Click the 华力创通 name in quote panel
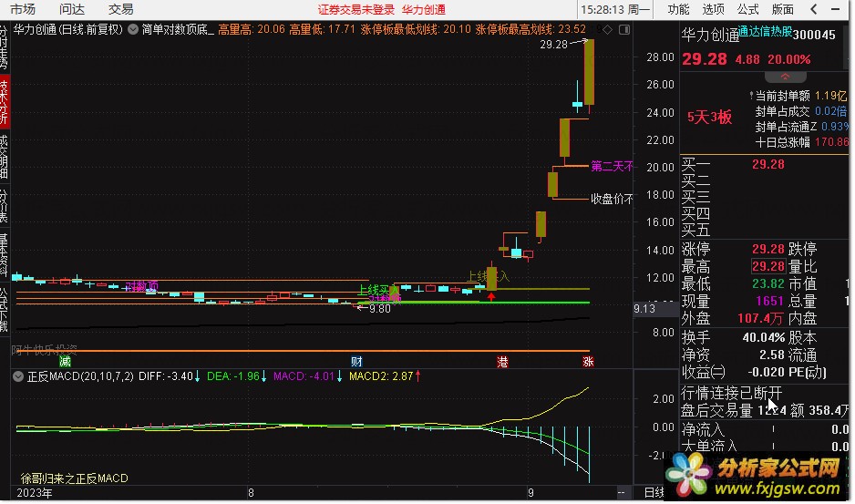Viewport: 855px width, 504px height. (710, 36)
